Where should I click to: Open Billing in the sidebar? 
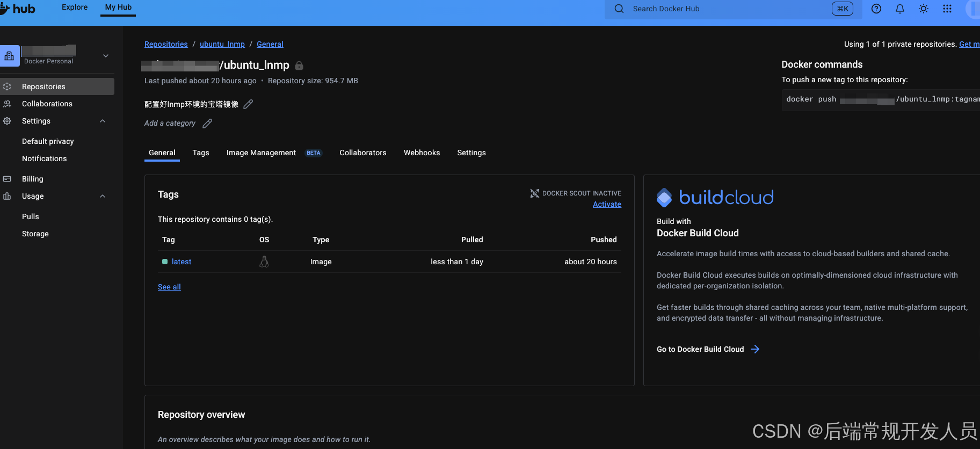(32, 179)
